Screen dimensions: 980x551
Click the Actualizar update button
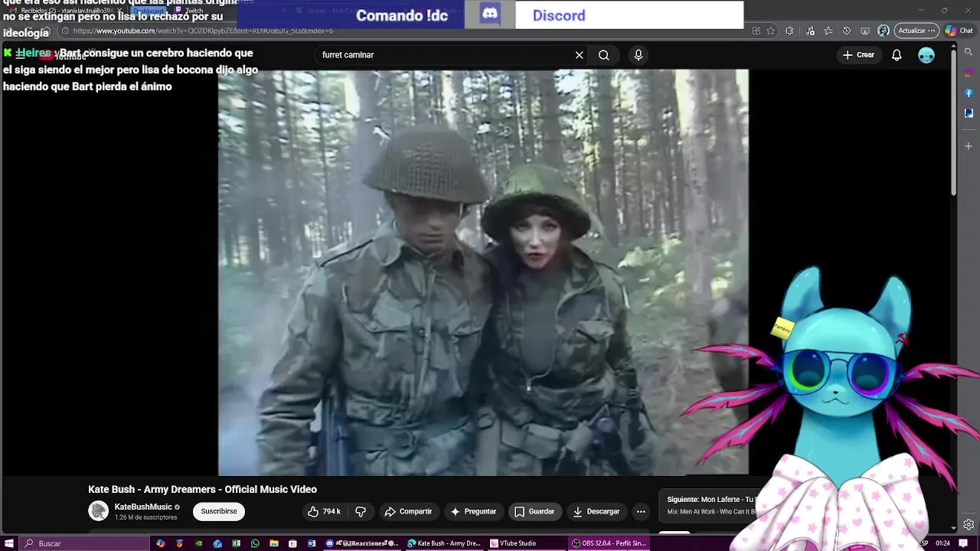pyautogui.click(x=916, y=31)
